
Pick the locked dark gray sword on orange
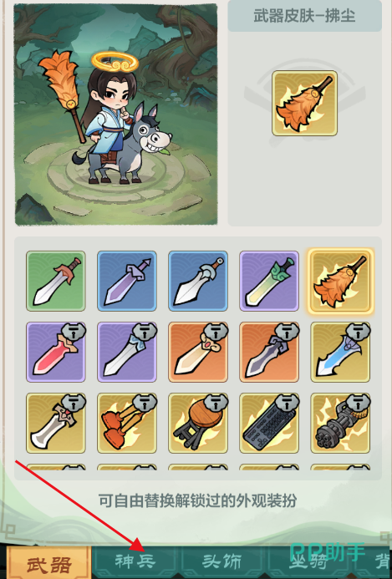(x=269, y=352)
